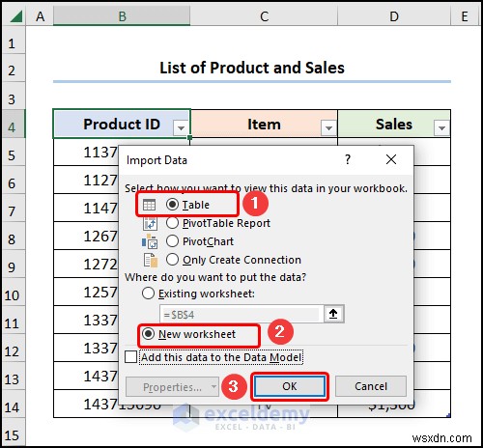Click the Product ID cell in row 11
This screenshot has height=448, width=483.
click(x=86, y=320)
